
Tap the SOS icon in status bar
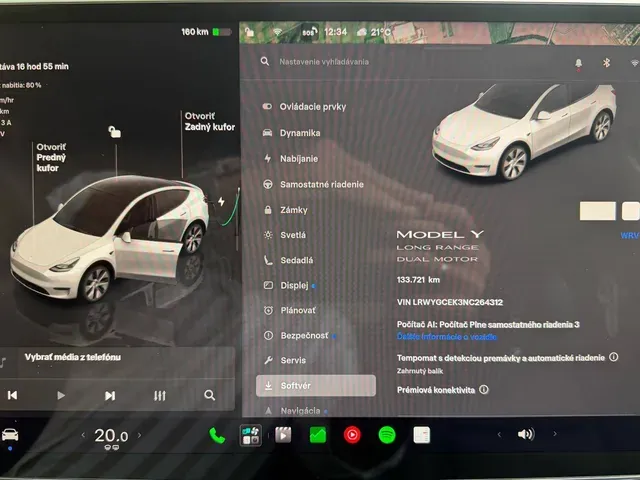[x=309, y=32]
